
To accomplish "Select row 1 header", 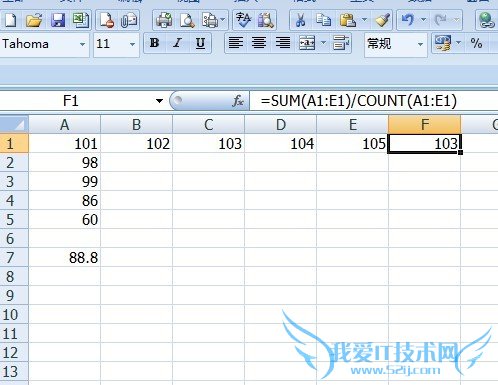I will (14, 144).
